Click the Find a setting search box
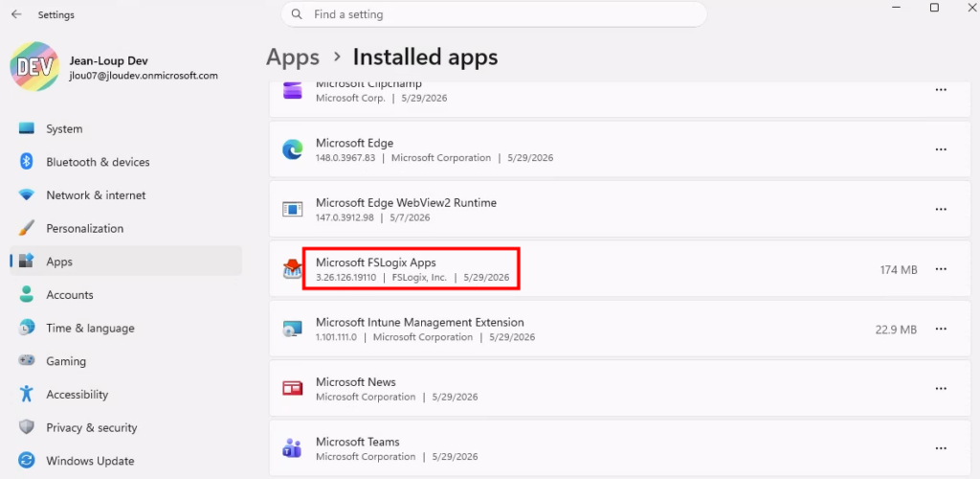The width and height of the screenshot is (980, 479). click(x=494, y=13)
